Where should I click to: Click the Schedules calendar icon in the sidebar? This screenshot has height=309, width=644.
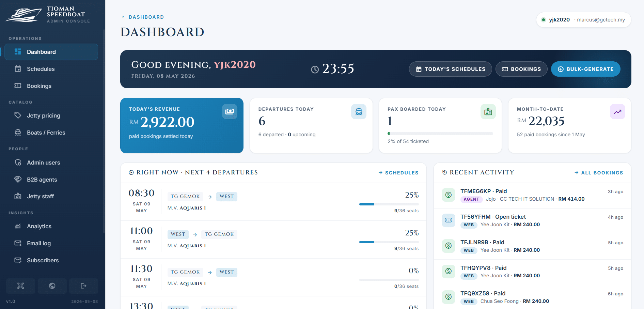18,68
